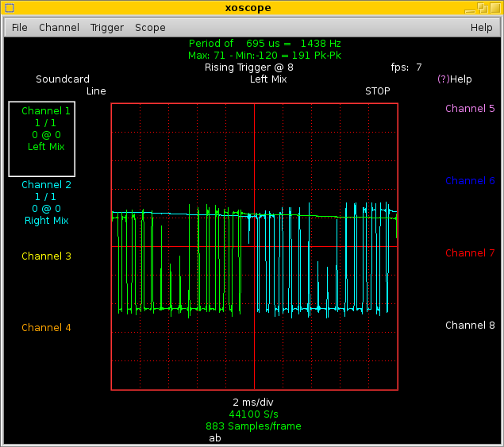Click the fps: 7 indicator
Image resolution: width=504 pixels, height=447 pixels.
(x=406, y=67)
